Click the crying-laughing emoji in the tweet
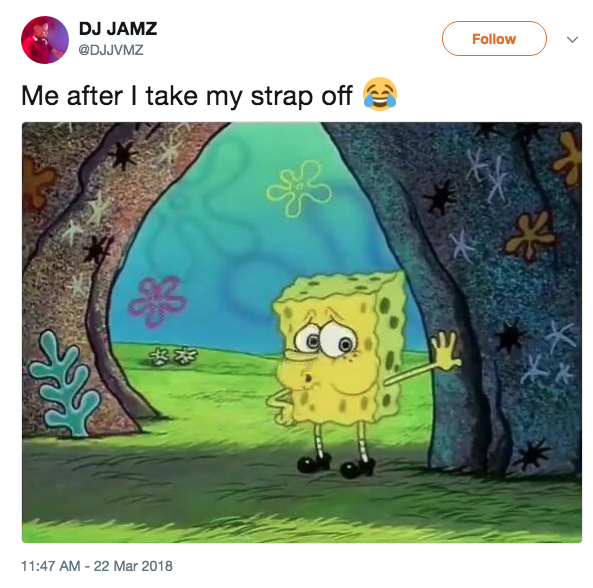The height and width of the screenshot is (588, 593). (380, 94)
